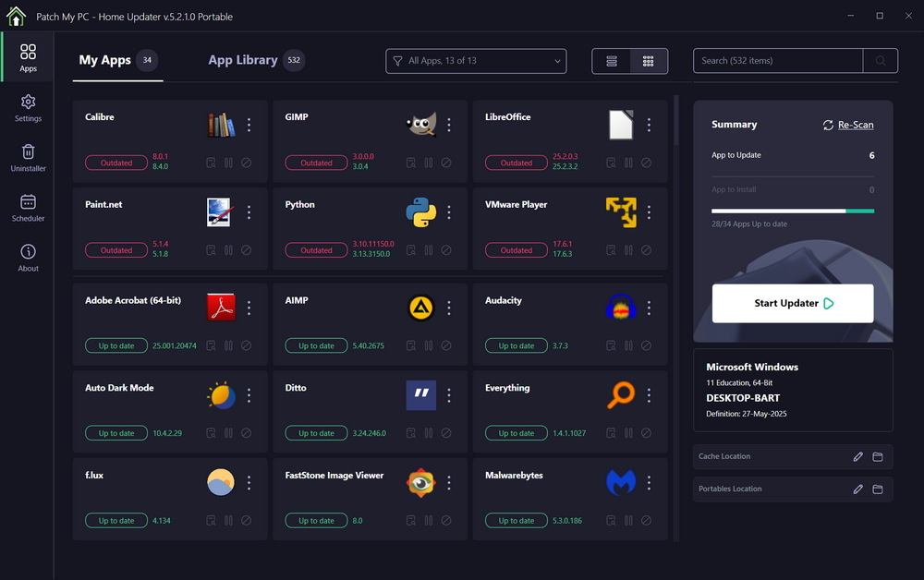
Task: Edit the Portables Location with pencil icon
Action: coord(858,489)
